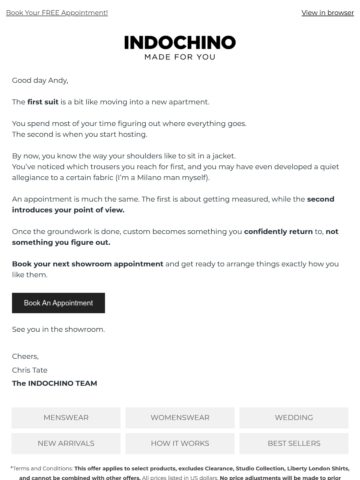Click the MADE FOR YOU tagline
Viewport: 360px width, 480px height.
[180, 57]
